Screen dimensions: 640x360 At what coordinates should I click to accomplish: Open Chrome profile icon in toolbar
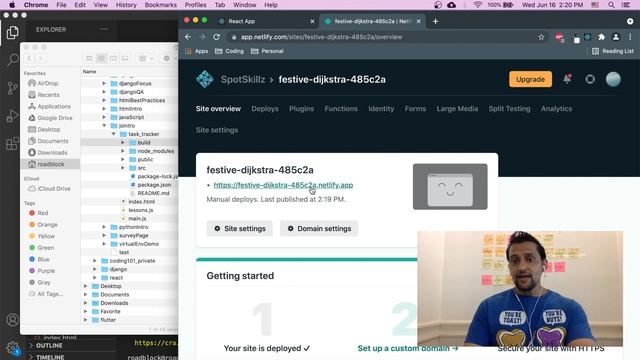616,37
